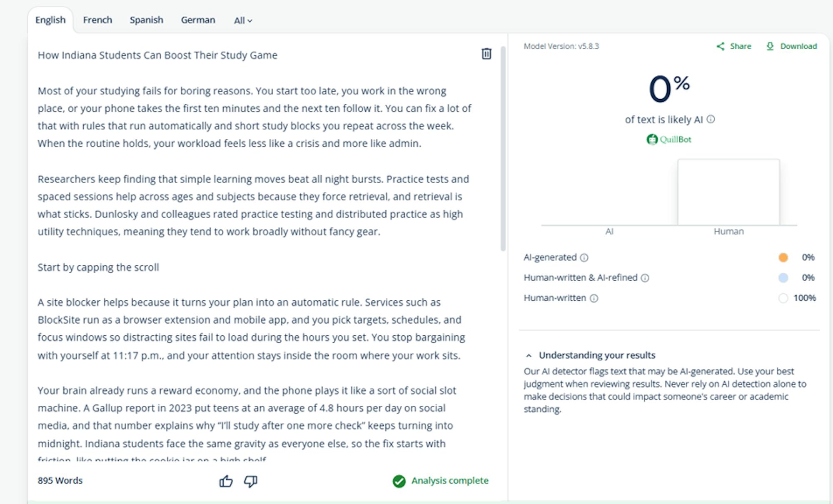This screenshot has width=833, height=504.
Task: Switch to the French tab
Action: 97,20
